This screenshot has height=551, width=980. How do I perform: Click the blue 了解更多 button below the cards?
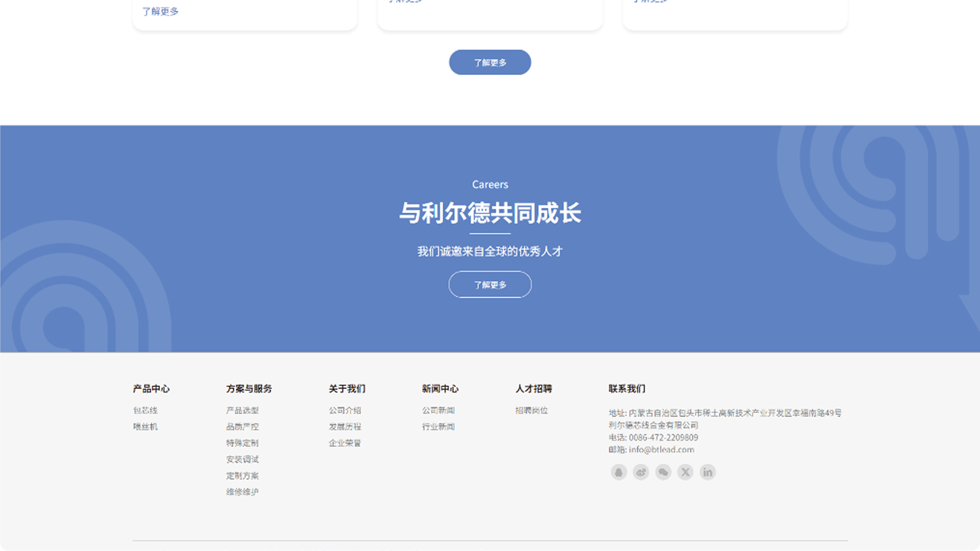490,62
